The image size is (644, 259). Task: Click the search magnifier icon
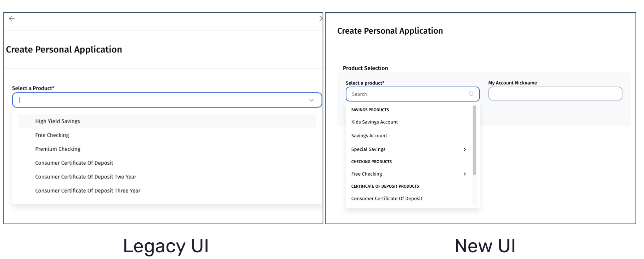pos(471,94)
